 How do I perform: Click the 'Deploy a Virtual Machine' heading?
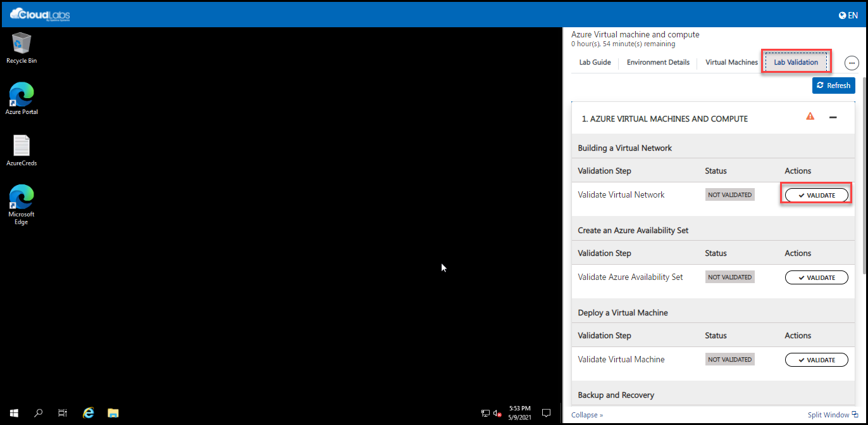pyautogui.click(x=623, y=312)
